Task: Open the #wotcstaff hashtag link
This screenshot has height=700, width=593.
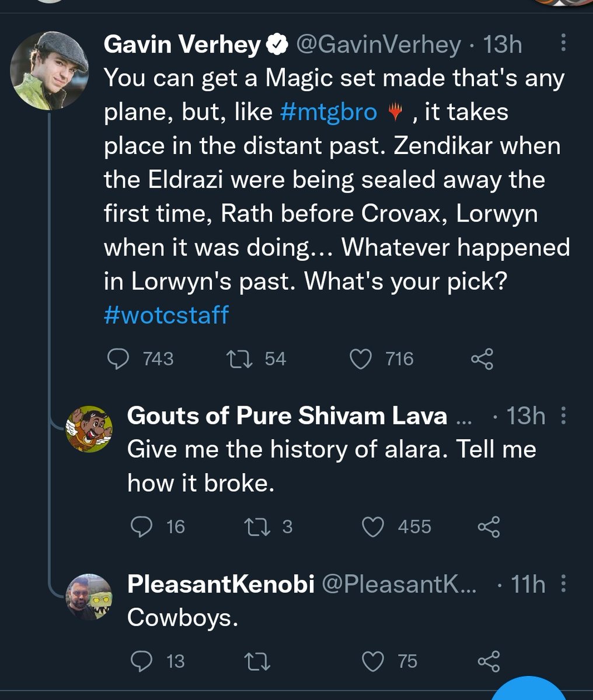Action: point(166,315)
